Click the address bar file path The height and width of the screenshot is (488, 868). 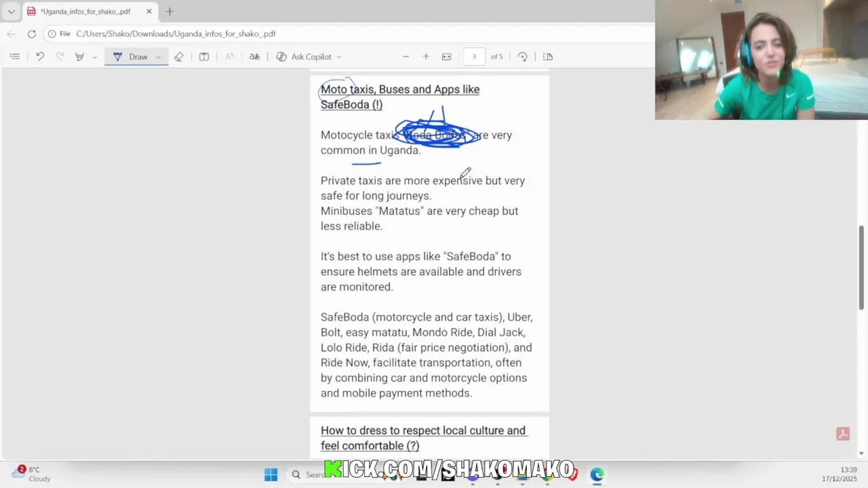click(176, 34)
